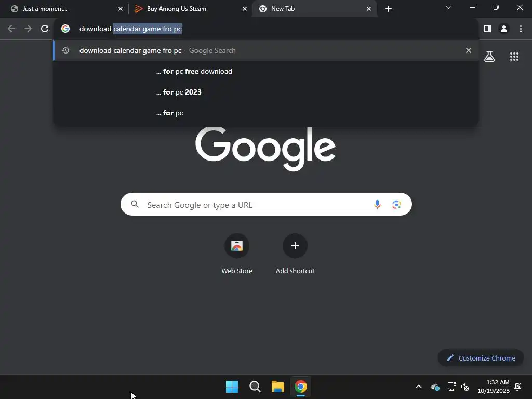Click the Google logo

(265, 149)
